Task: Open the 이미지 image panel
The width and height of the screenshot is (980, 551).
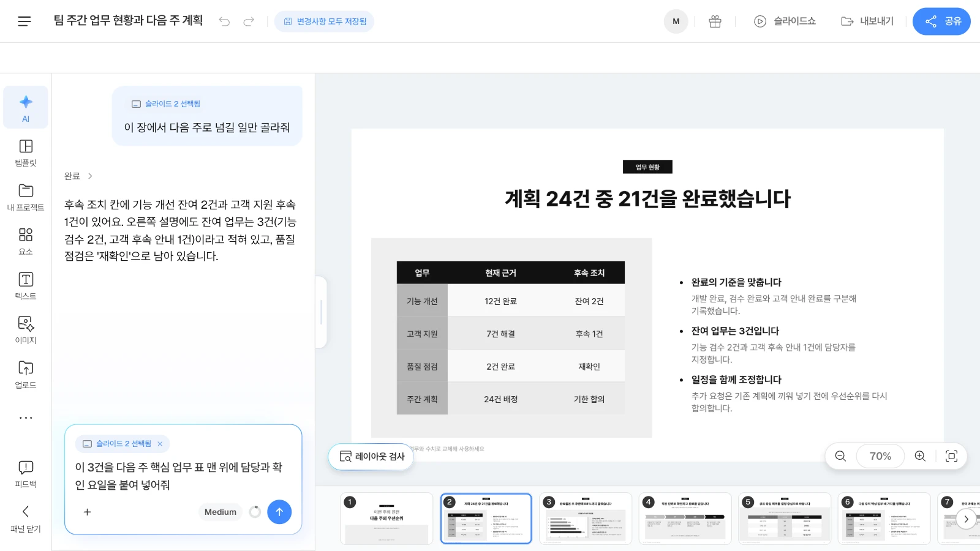Action: pos(26,330)
